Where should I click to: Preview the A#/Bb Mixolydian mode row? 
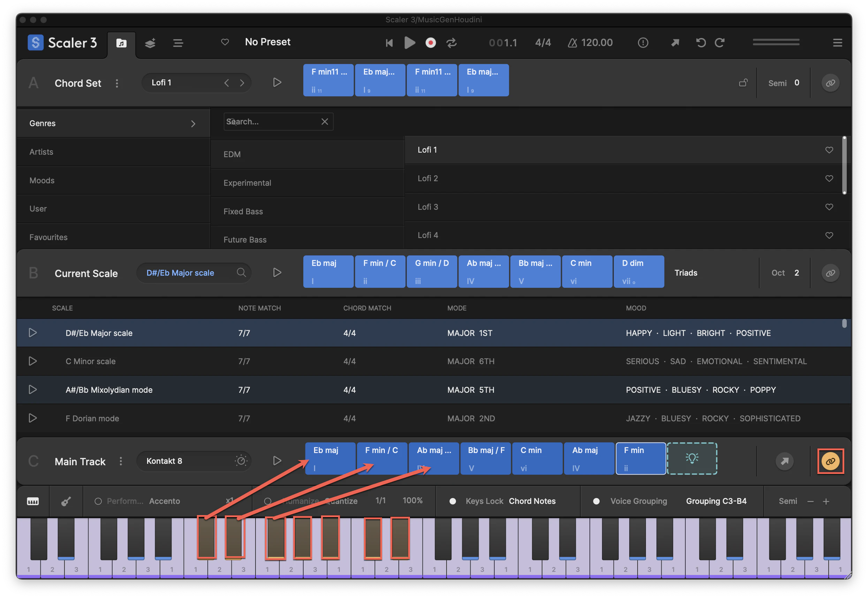33,390
